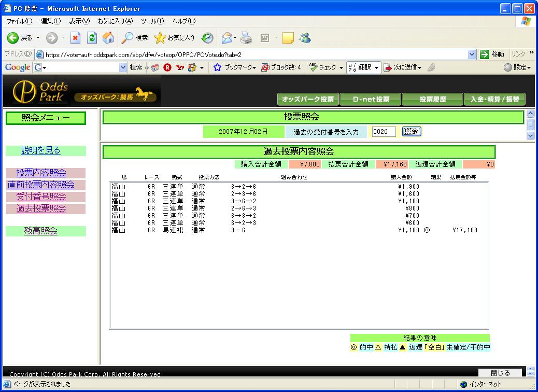Open the 過去投票照会 link
Screen dimensions: 538x392
(41, 208)
